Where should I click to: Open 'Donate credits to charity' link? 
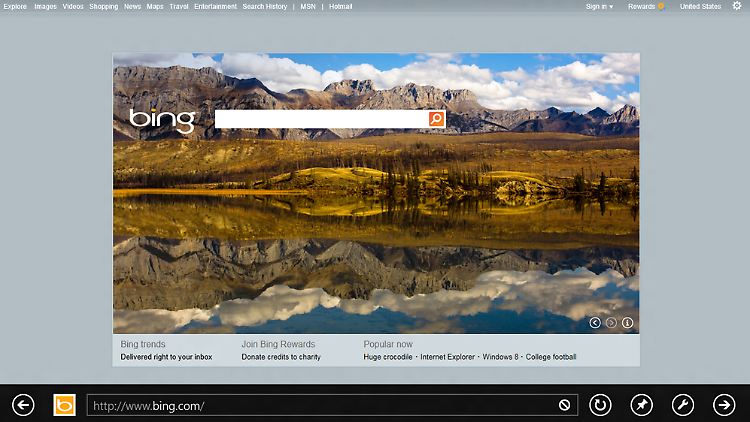(x=281, y=357)
